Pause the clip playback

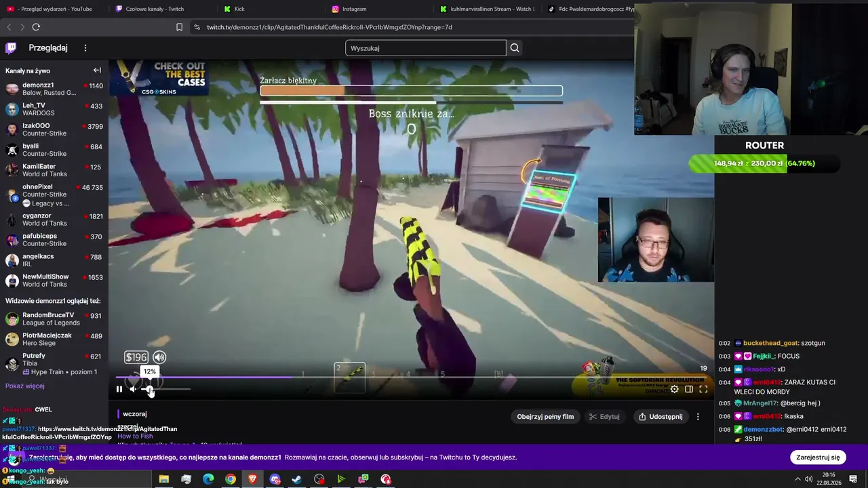pyautogui.click(x=119, y=389)
